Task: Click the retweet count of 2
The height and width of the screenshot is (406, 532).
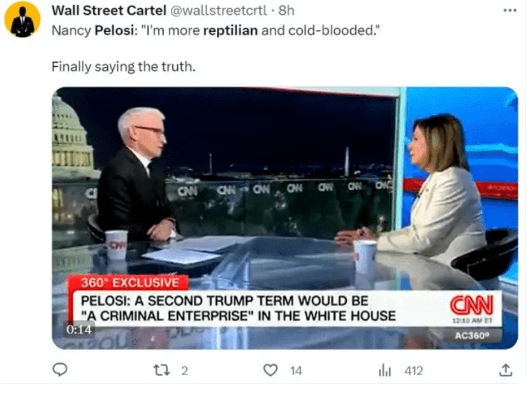Action: (184, 371)
